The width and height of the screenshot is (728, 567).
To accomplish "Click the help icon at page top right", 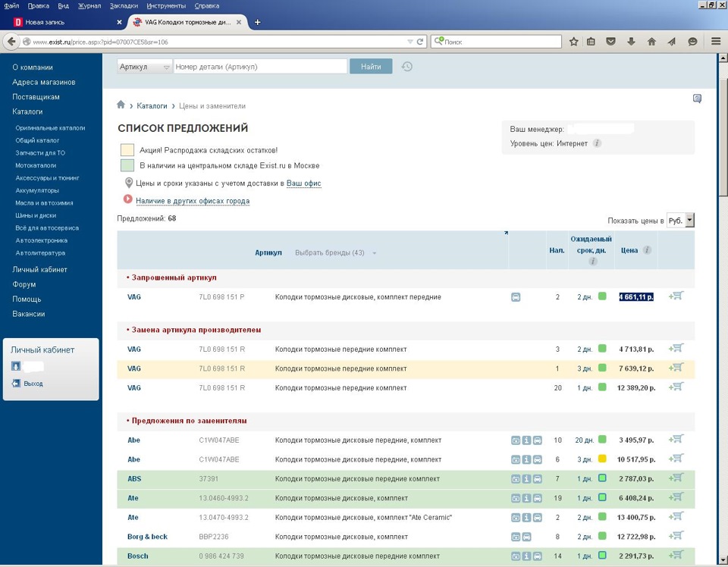I will (x=697, y=99).
